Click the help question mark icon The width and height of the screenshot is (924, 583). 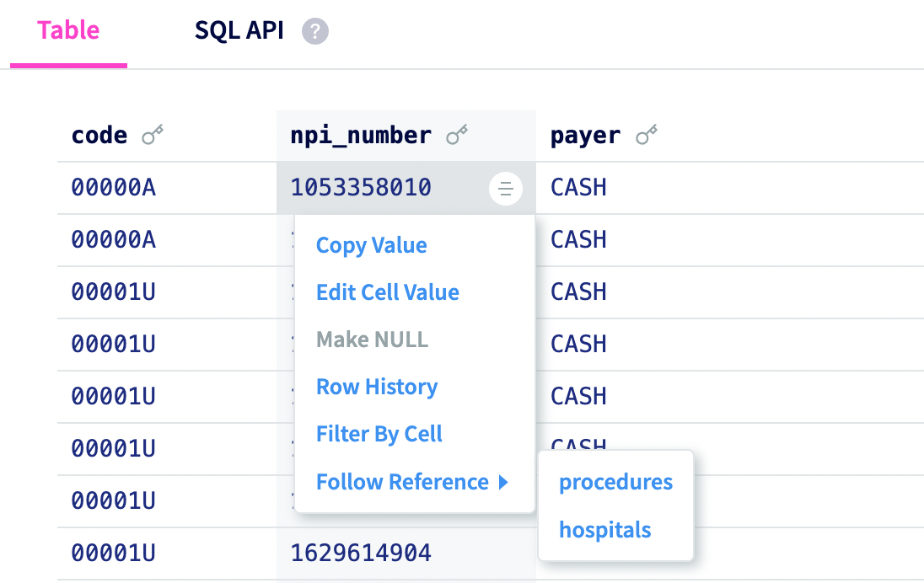coord(315,32)
